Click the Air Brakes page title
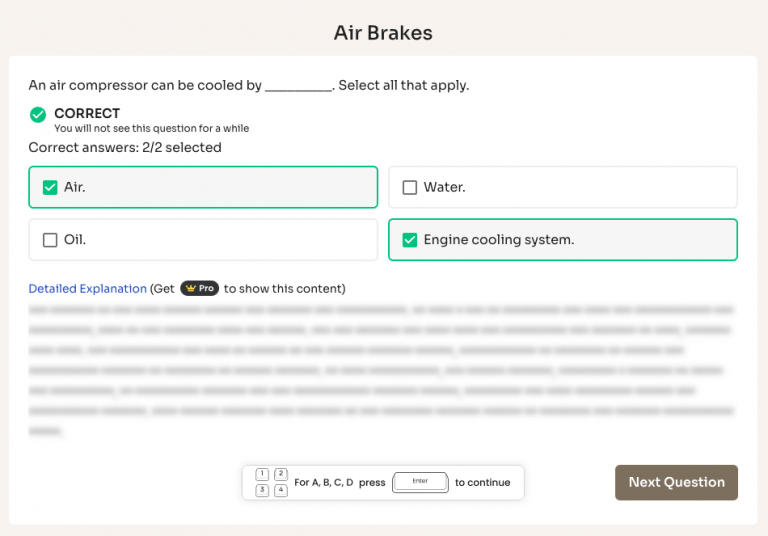 point(383,33)
